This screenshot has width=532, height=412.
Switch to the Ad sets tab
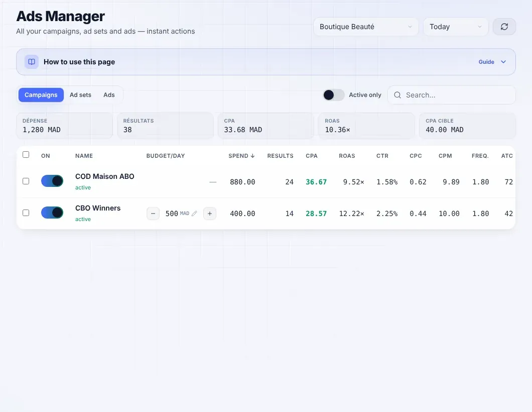click(x=80, y=95)
